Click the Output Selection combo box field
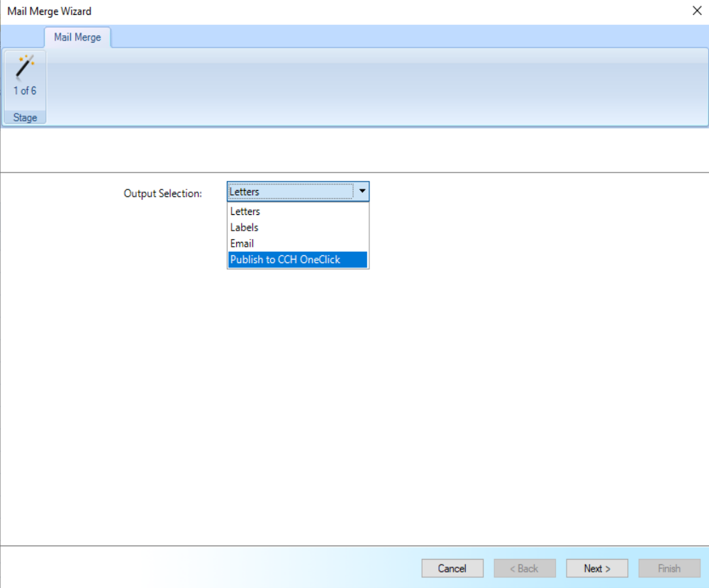 point(298,192)
